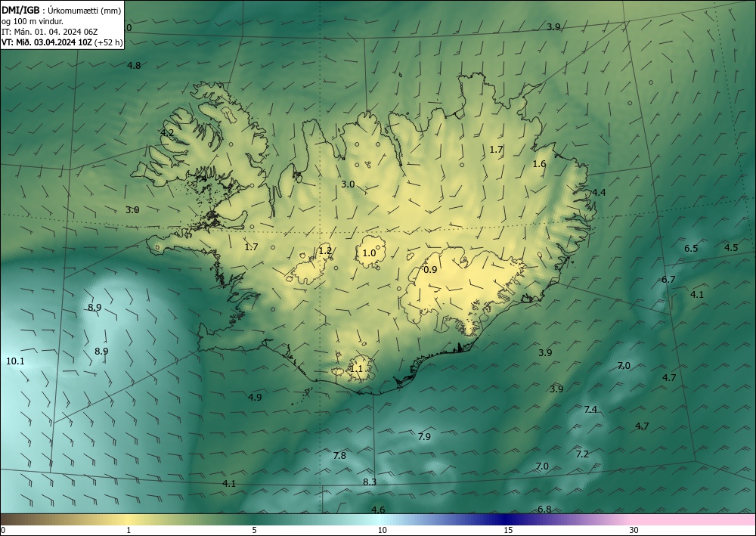
Task: Select the 1.2 value on the glacier
Action: click(325, 251)
